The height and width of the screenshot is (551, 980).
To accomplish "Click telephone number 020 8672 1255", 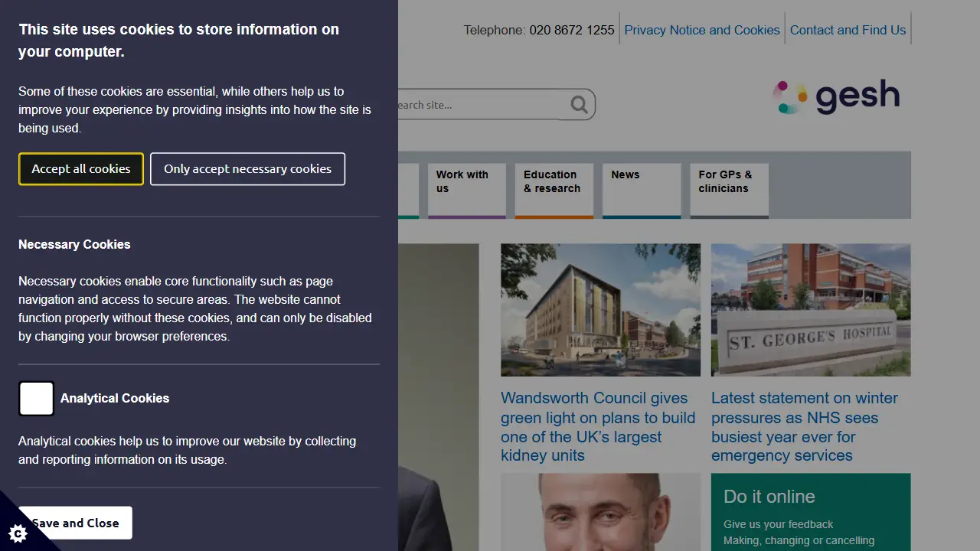I will (x=572, y=30).
